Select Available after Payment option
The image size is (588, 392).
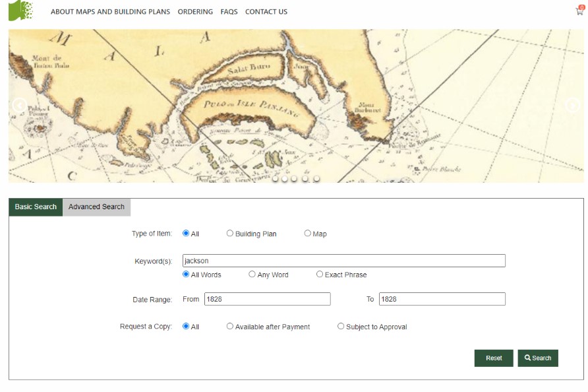[x=230, y=326]
